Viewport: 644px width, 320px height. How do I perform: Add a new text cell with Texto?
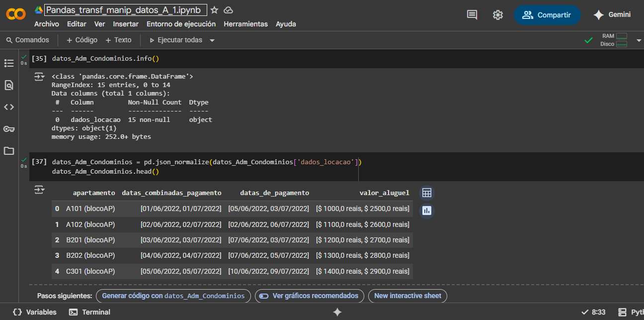tap(118, 40)
